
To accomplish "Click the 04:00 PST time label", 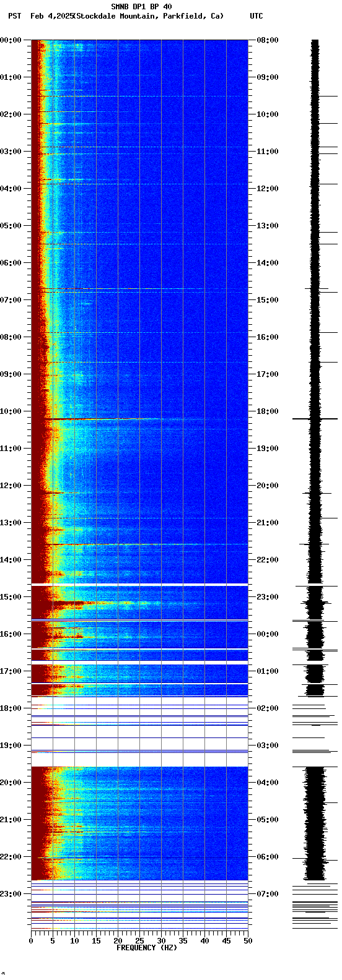I will click(x=11, y=189).
